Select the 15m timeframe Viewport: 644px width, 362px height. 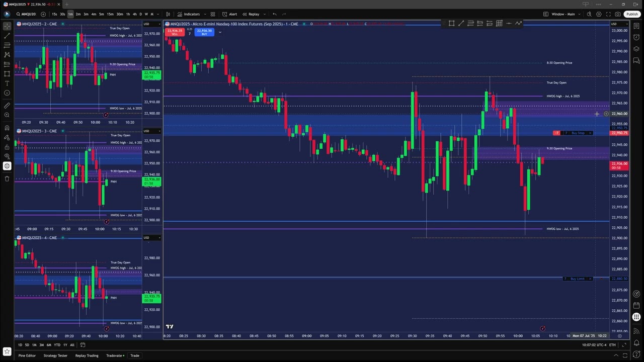(110, 14)
